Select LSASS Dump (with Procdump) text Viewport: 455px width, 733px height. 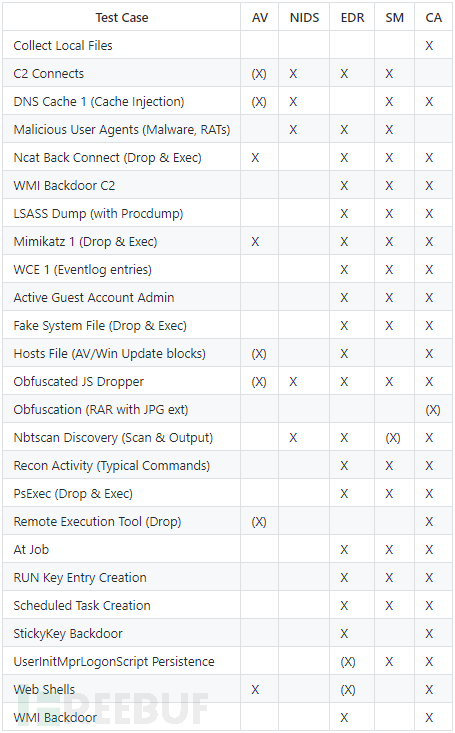tap(98, 214)
